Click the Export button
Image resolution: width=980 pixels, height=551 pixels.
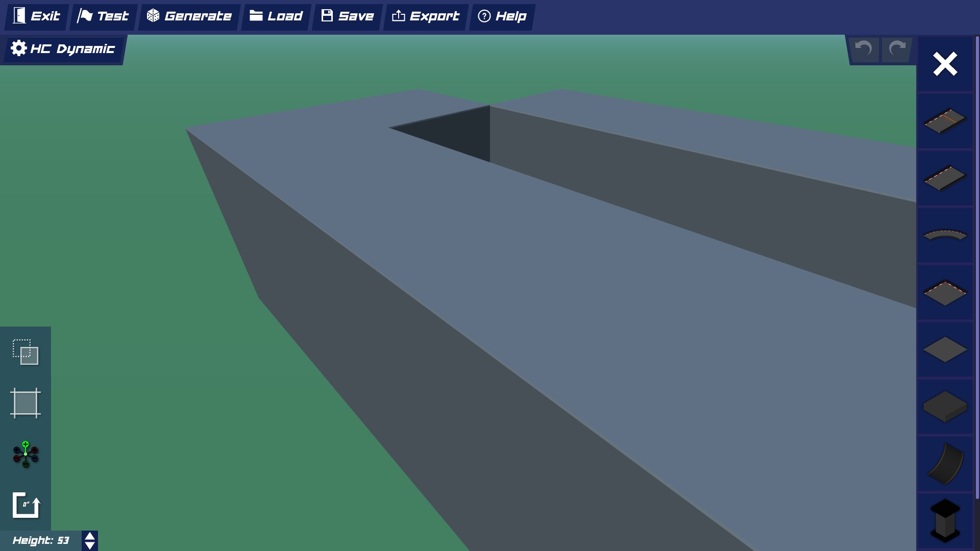pos(426,16)
